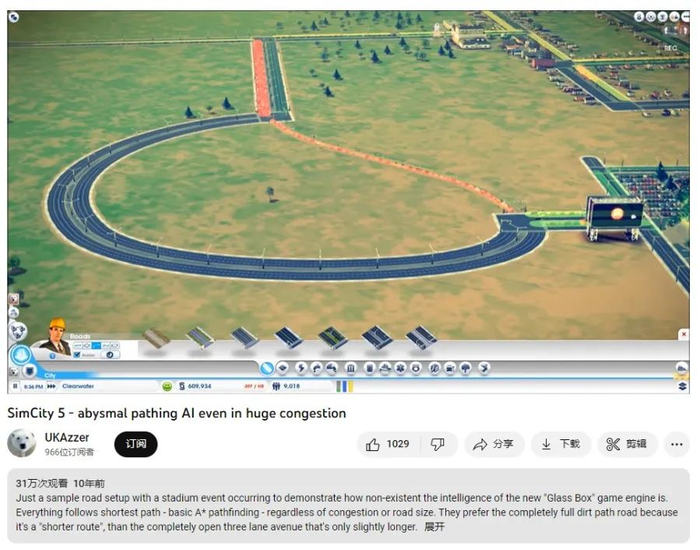Pause the game simulation
Image resolution: width=700 pixels, height=550 pixels.
point(15,386)
